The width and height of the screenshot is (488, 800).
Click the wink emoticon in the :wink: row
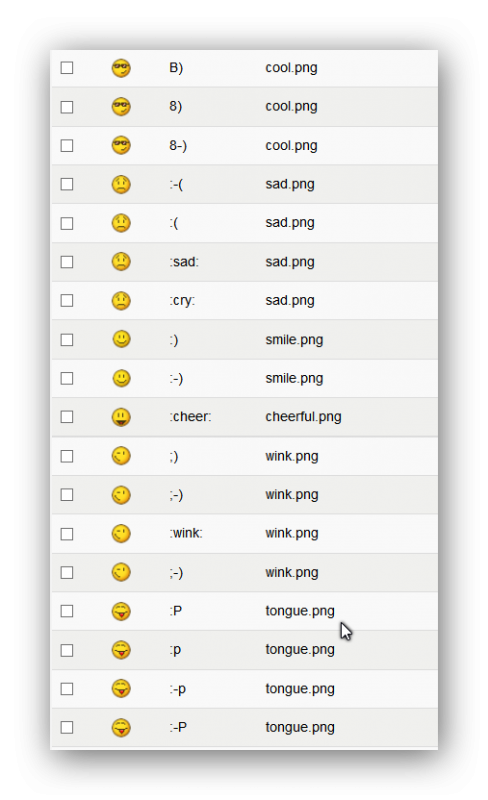click(x=121, y=534)
